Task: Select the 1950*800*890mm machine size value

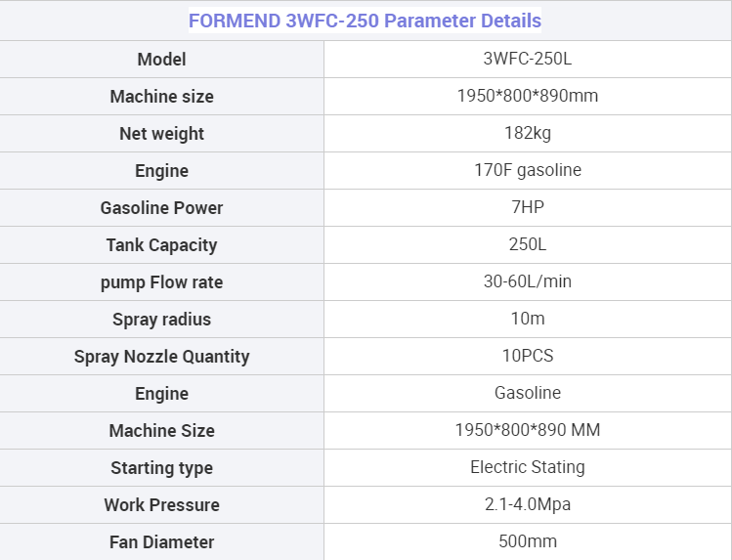Action: (527, 96)
